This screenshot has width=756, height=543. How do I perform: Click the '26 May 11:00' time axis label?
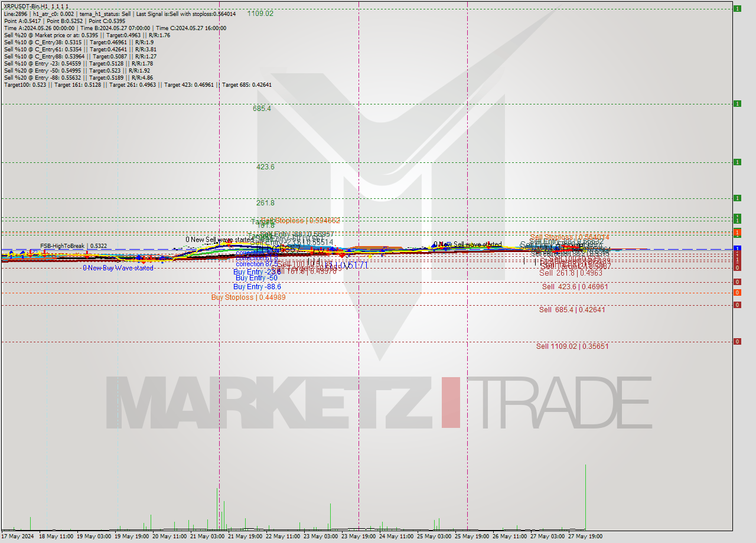[510, 537]
